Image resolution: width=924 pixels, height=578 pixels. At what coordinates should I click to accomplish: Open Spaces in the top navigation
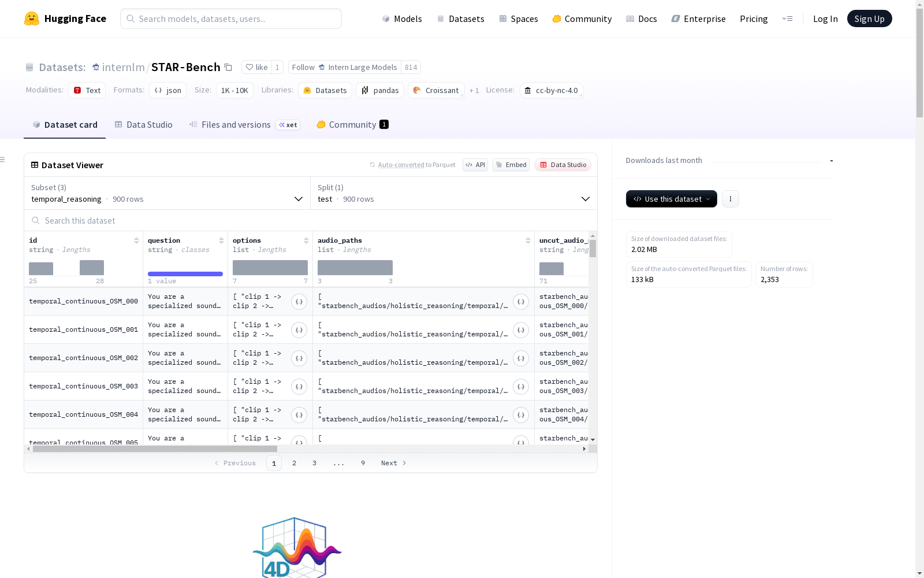click(x=519, y=18)
